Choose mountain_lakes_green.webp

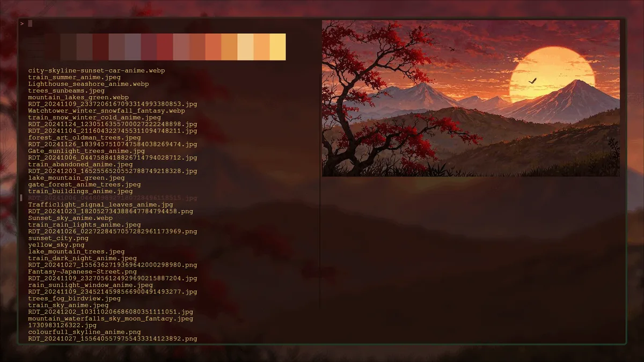point(78,97)
